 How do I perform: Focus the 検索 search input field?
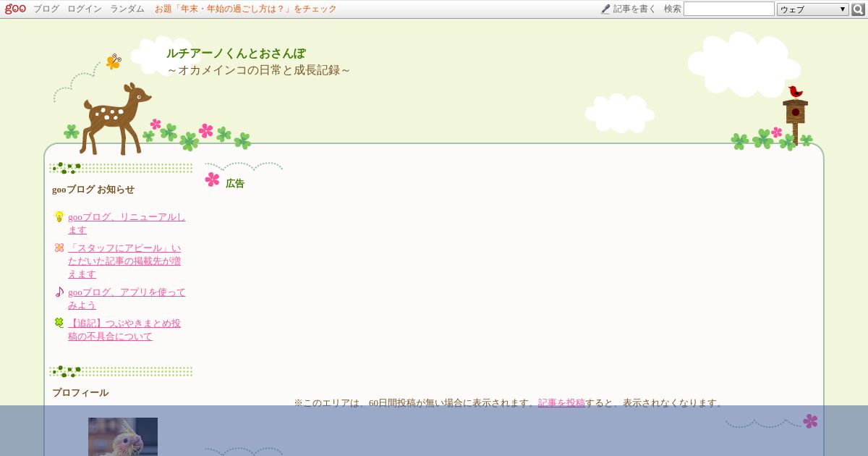[x=728, y=9]
